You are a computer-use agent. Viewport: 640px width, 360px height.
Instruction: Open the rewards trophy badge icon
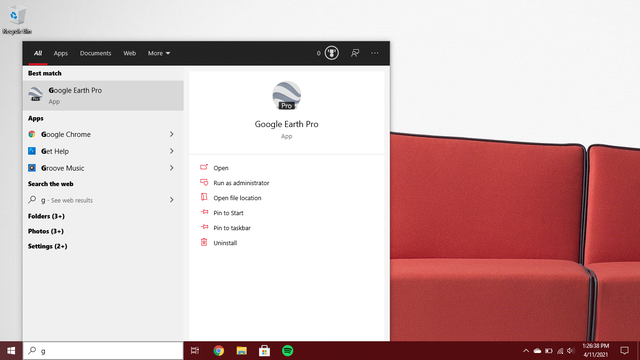(331, 53)
